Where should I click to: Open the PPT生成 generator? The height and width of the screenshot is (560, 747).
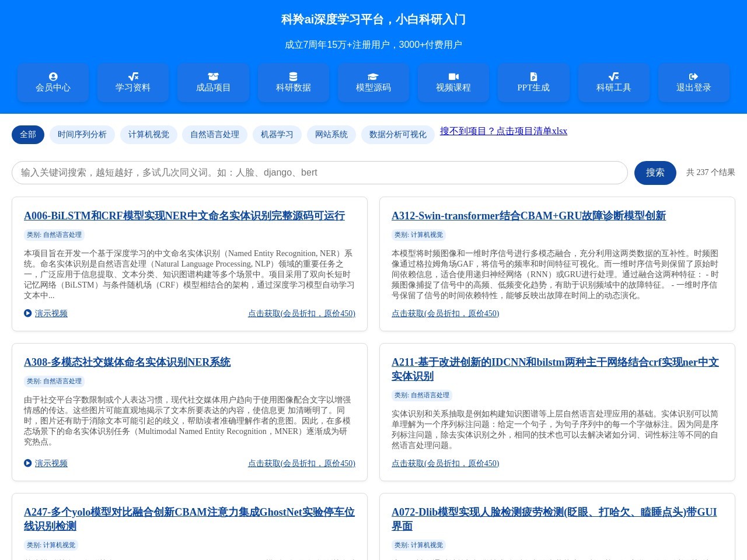[x=533, y=82]
